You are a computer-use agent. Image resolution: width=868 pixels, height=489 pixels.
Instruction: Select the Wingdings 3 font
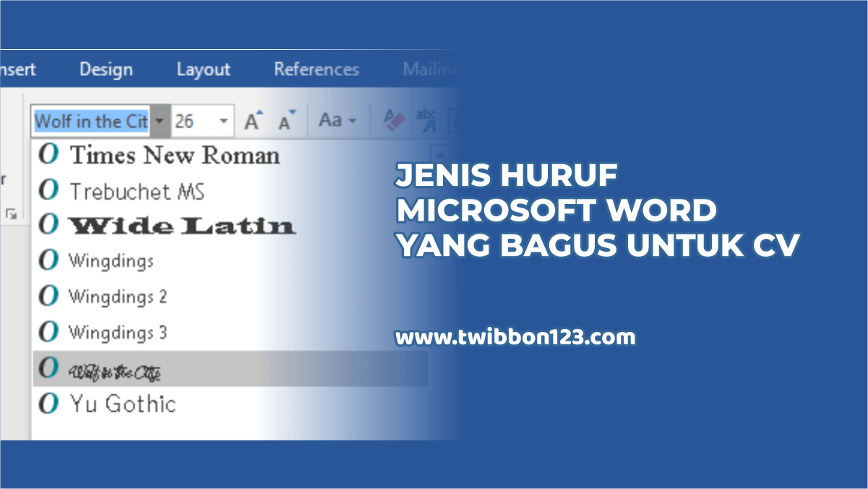click(117, 333)
